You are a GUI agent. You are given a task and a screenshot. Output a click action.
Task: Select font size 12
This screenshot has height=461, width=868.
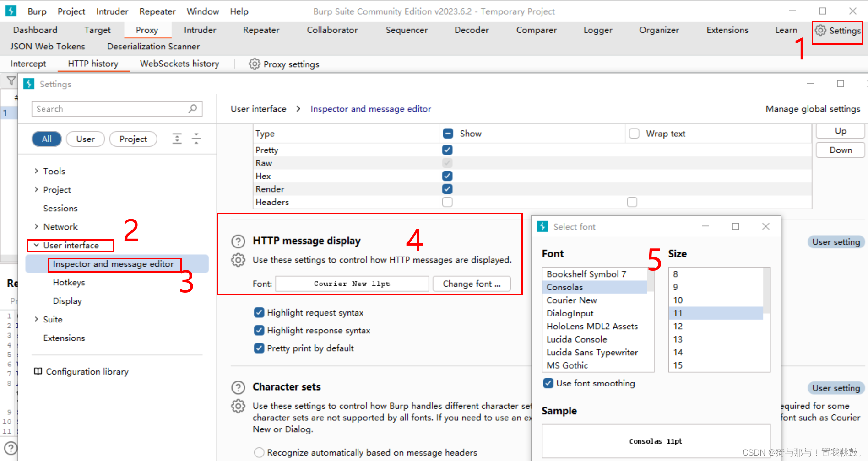pyautogui.click(x=716, y=326)
